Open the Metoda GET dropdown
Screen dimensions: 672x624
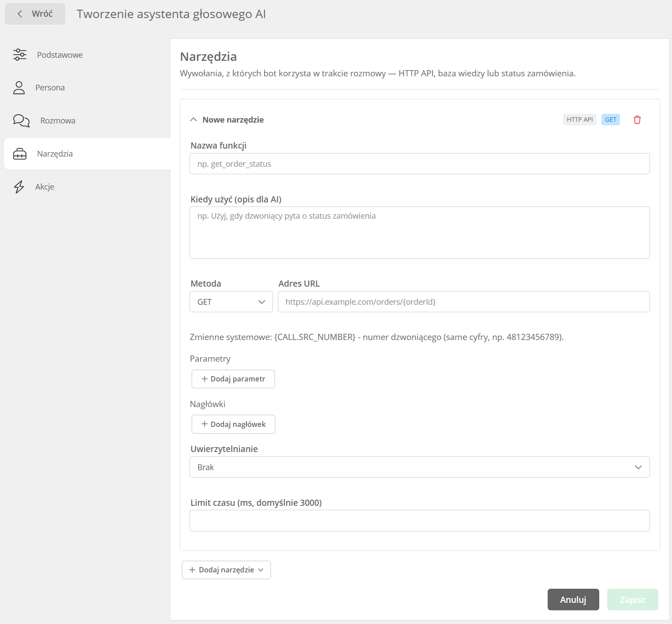click(x=231, y=302)
